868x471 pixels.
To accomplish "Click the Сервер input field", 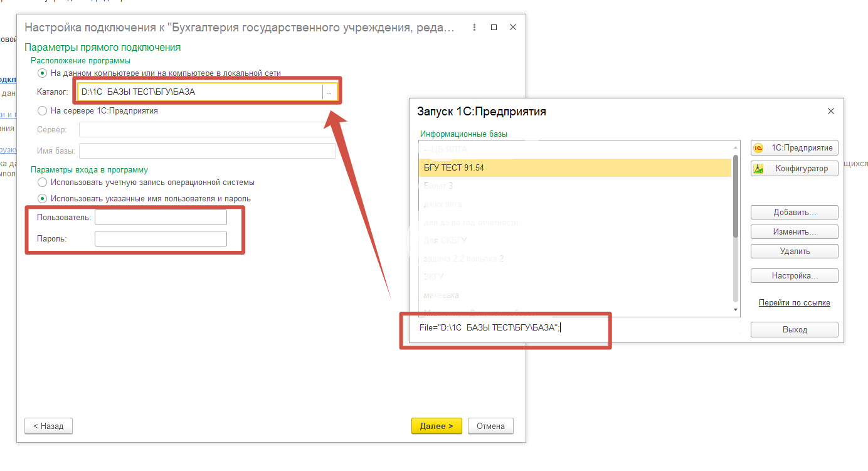I will click(x=207, y=129).
